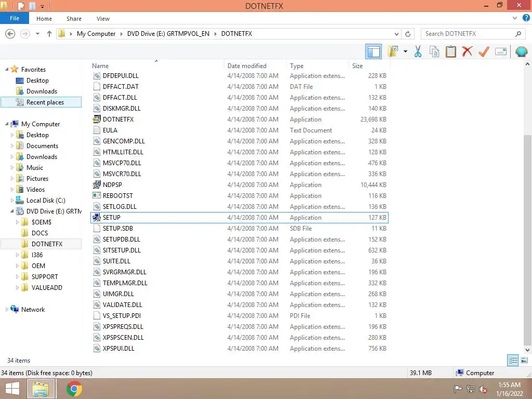Click the muted volume tray icon
Viewport: 532px width, 399px height.
point(483,389)
